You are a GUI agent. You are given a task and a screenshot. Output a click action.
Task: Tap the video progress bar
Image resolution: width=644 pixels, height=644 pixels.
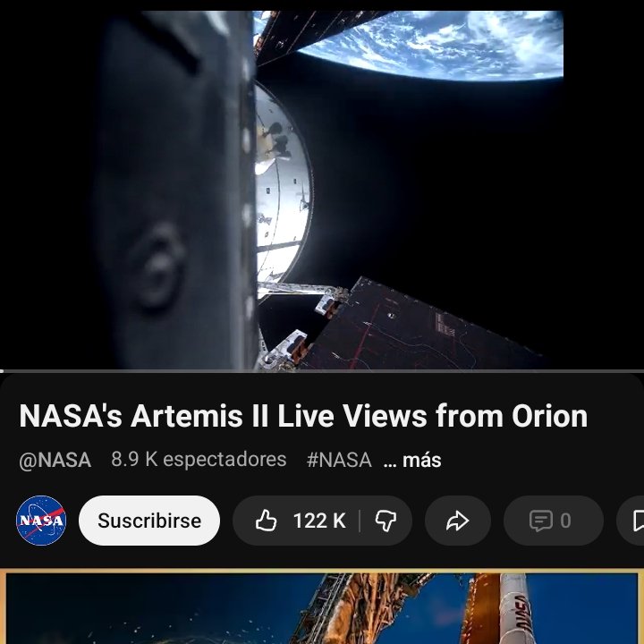322,371
